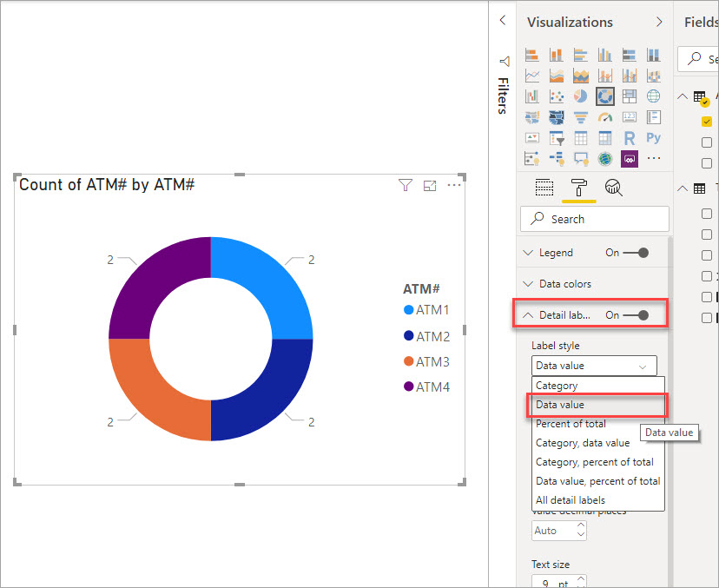
Task: Select the ArcGIS Maps visual
Action: (605, 159)
